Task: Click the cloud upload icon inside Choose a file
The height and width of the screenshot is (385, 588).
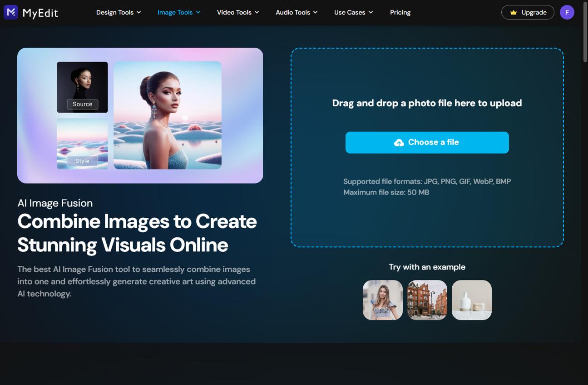Action: pos(399,142)
